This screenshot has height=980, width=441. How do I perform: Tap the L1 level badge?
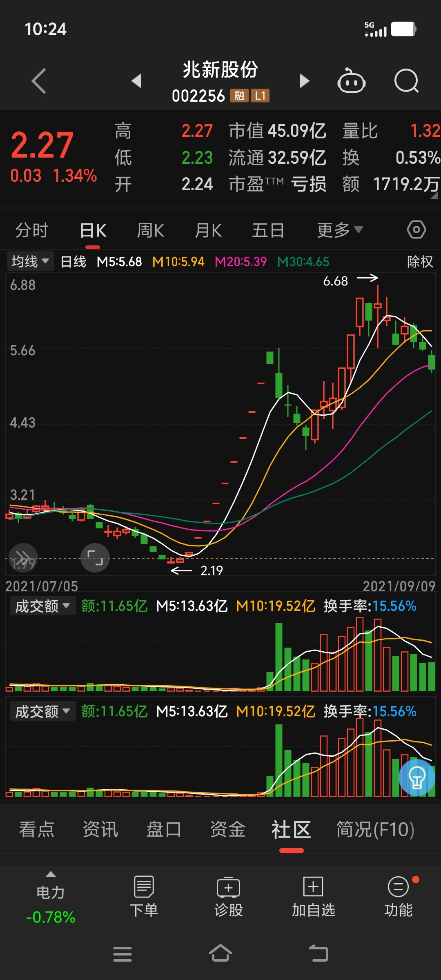click(x=260, y=96)
